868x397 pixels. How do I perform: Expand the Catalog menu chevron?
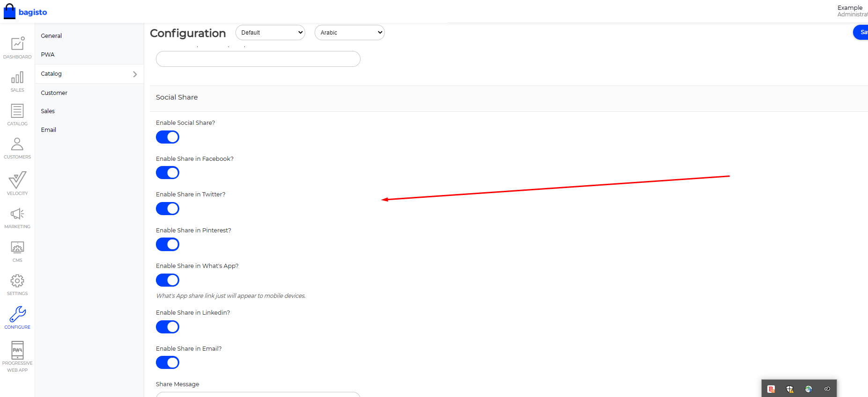(135, 74)
